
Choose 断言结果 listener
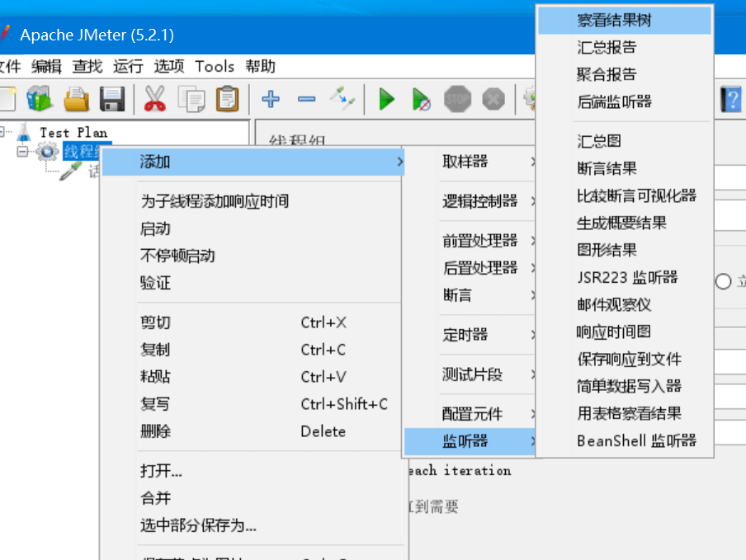coord(625,168)
